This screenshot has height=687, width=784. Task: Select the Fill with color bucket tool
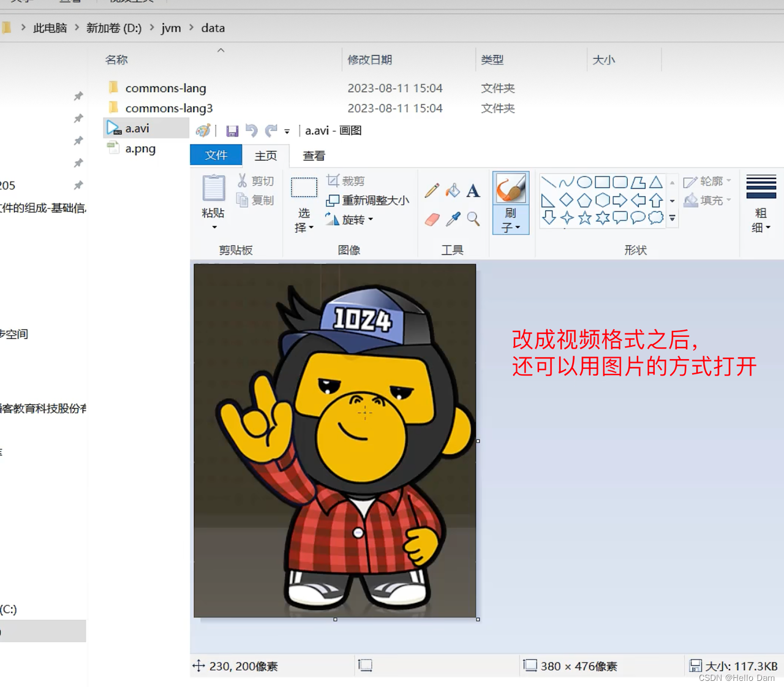[x=453, y=190]
